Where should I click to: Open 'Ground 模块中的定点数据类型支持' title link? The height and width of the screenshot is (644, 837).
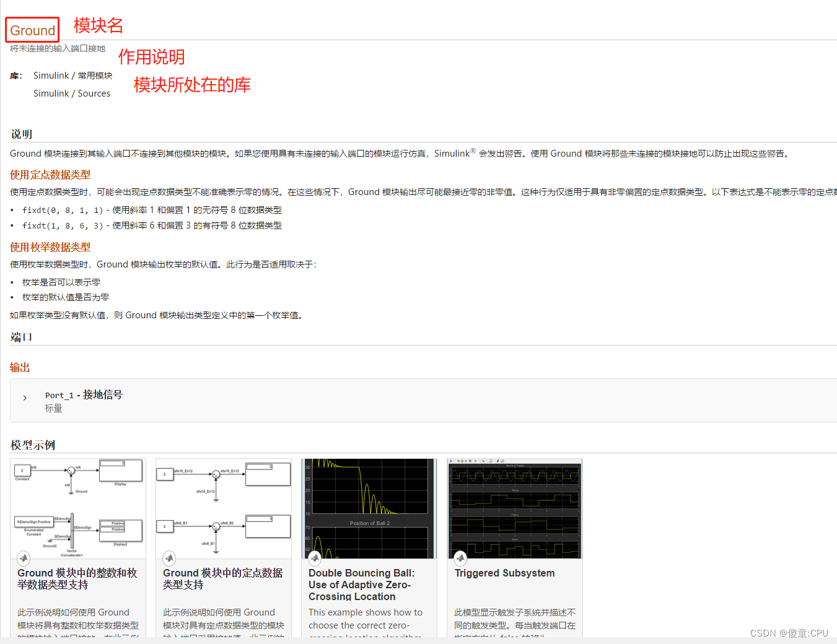click(x=223, y=579)
